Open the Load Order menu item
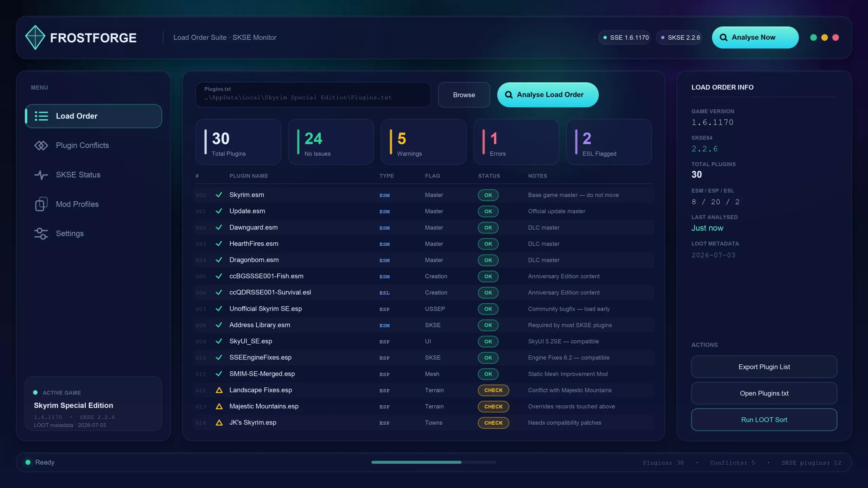 coord(94,116)
